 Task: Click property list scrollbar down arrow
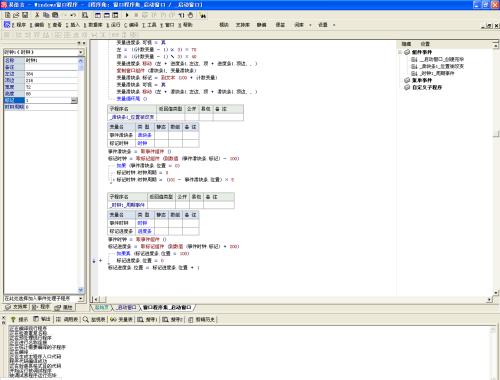(81, 290)
